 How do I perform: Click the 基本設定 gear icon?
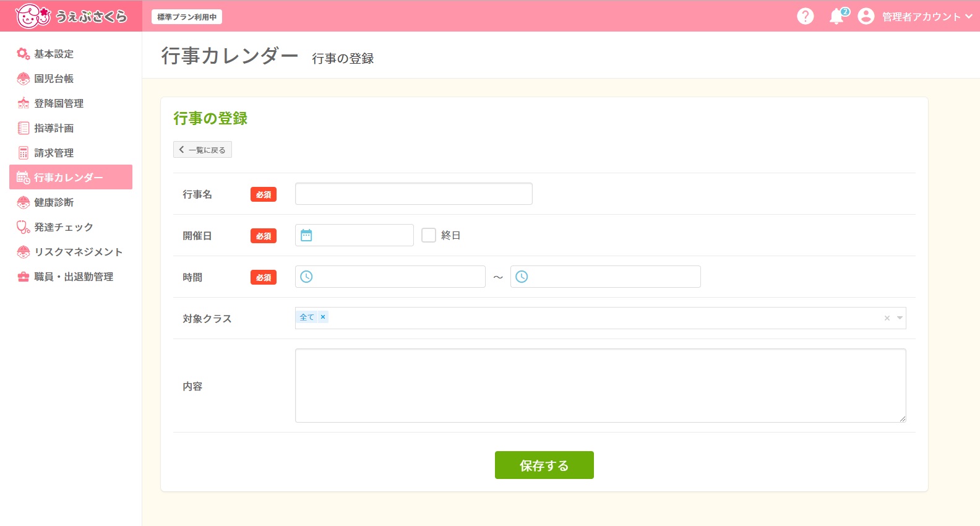click(24, 54)
